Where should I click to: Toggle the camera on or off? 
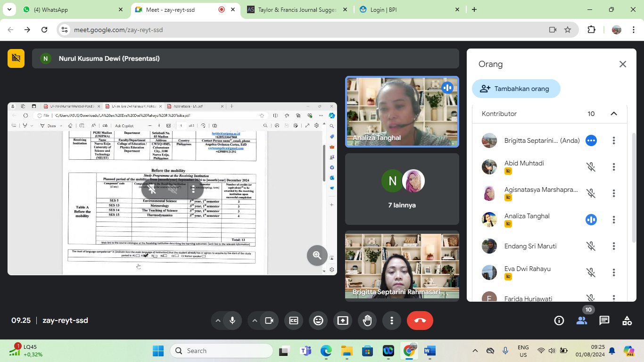[x=269, y=321]
